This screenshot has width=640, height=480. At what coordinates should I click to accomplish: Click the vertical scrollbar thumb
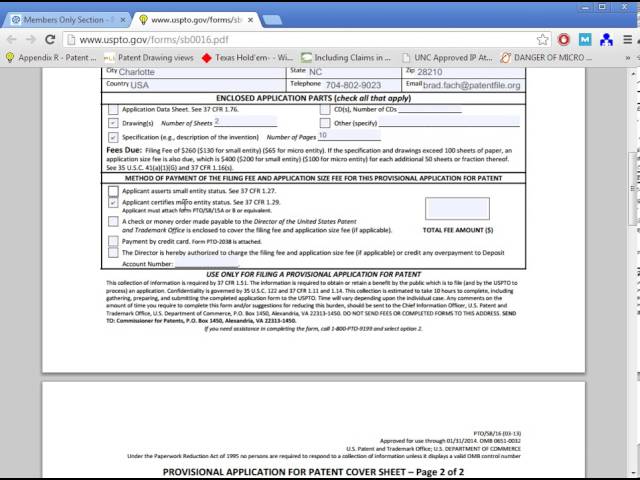point(633,189)
